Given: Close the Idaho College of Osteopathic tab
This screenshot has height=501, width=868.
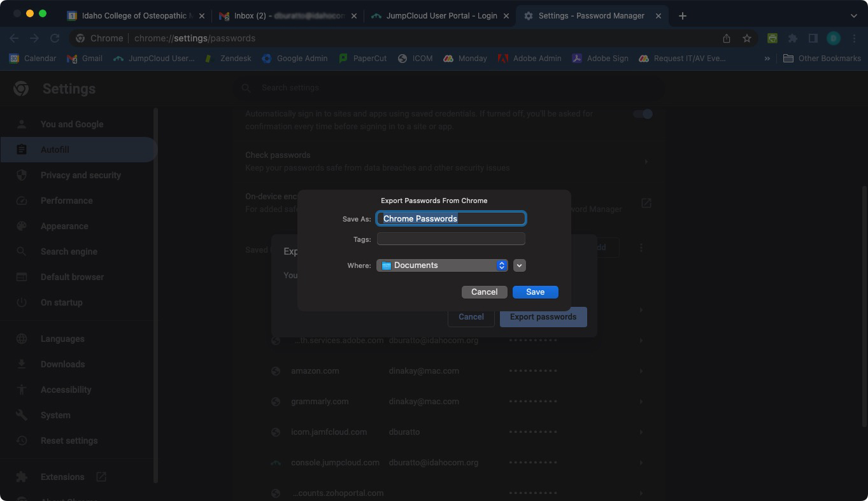Looking at the screenshot, I should pyautogui.click(x=202, y=16).
